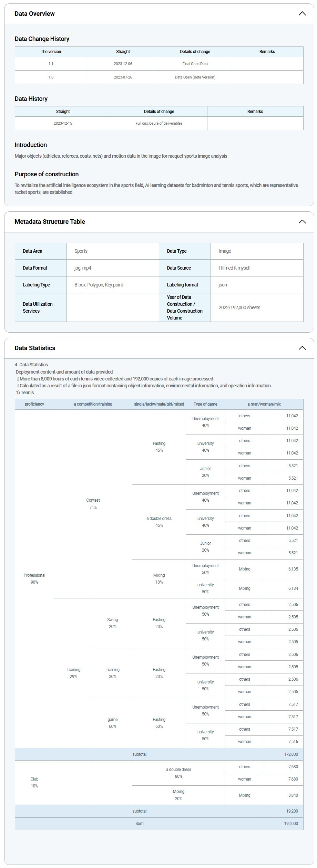Viewport: 317px width, 868px height.
Task: Select the Swing 20% training cell
Action: 112,623
